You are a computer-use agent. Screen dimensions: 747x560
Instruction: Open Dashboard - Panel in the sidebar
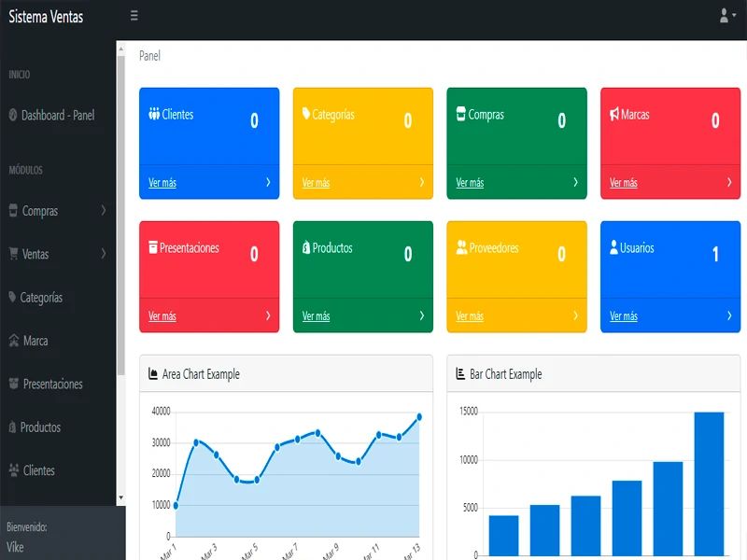57,115
